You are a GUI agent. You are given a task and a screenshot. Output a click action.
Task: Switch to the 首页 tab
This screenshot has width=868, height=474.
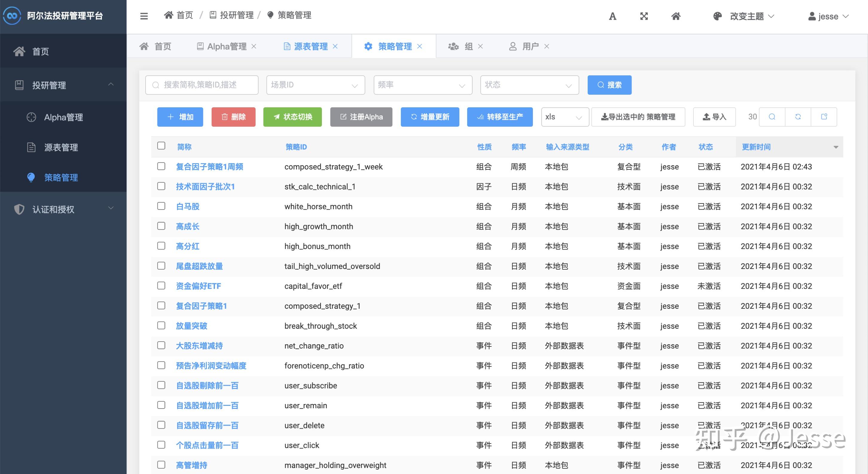click(155, 46)
